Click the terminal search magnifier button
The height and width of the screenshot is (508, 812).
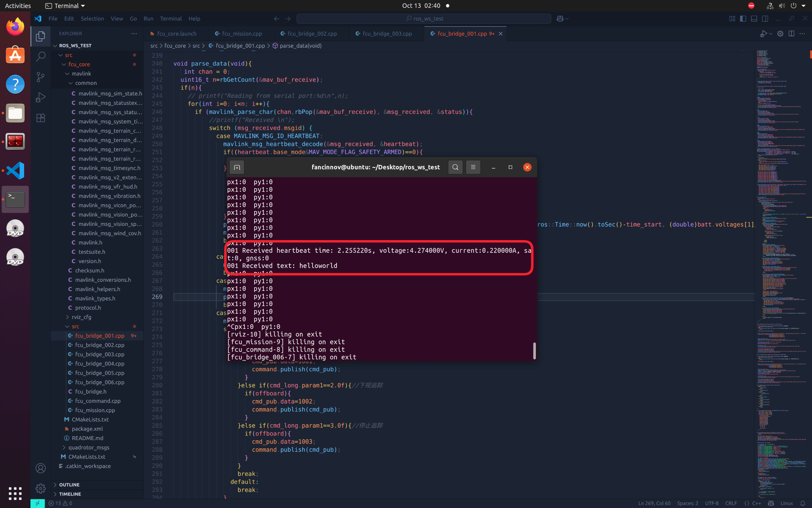[455, 167]
